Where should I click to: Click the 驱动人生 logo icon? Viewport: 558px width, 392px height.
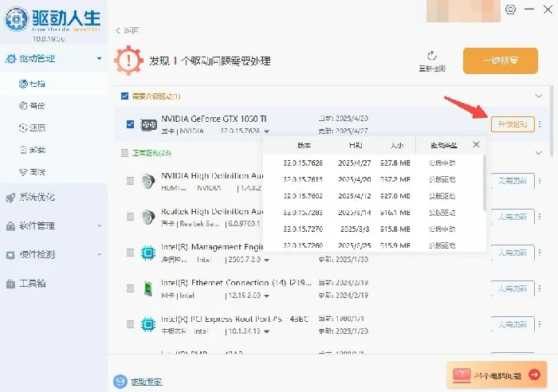click(17, 18)
